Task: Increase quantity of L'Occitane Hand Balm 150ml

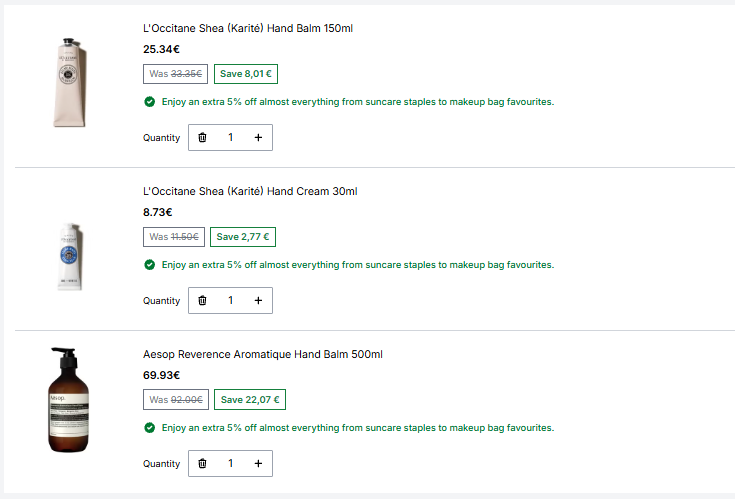Action: point(258,137)
